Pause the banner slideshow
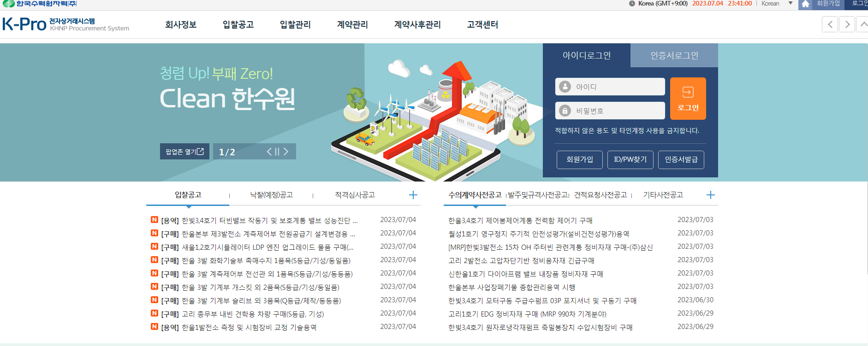 pyautogui.click(x=277, y=152)
